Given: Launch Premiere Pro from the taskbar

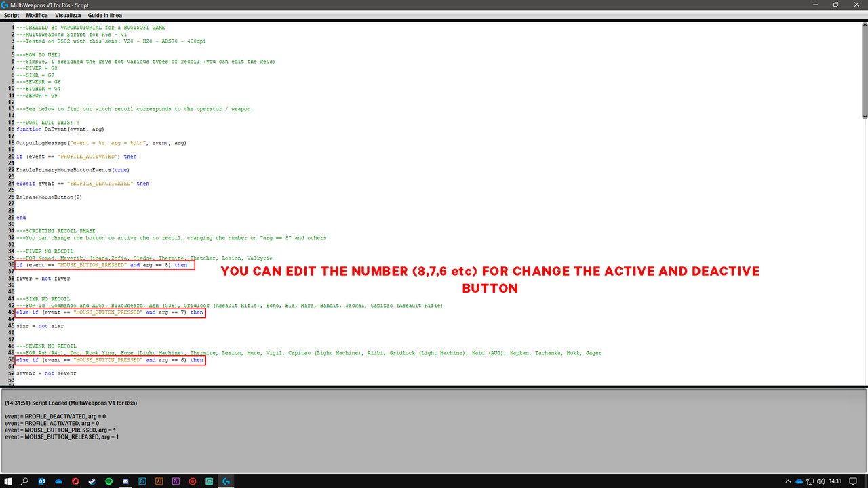Looking at the screenshot, I should point(176,481).
